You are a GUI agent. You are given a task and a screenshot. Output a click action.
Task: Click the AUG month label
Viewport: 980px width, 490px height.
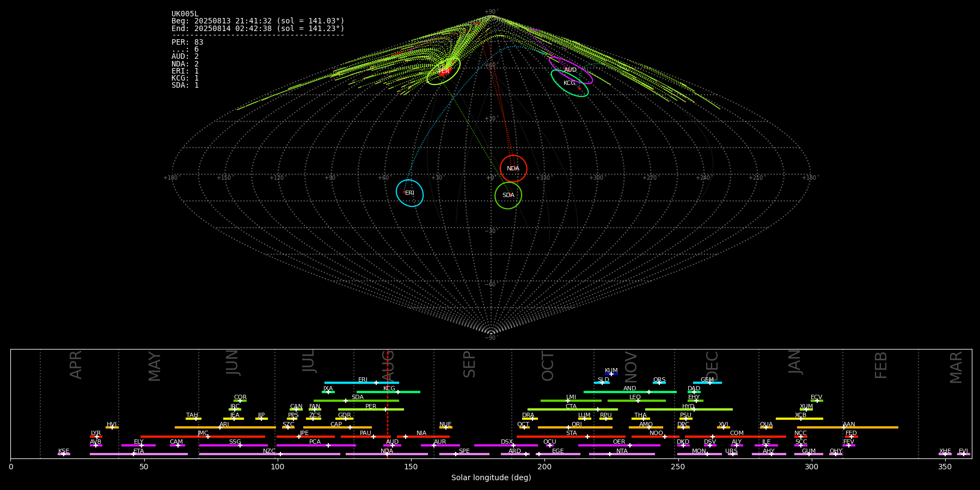(x=388, y=366)
